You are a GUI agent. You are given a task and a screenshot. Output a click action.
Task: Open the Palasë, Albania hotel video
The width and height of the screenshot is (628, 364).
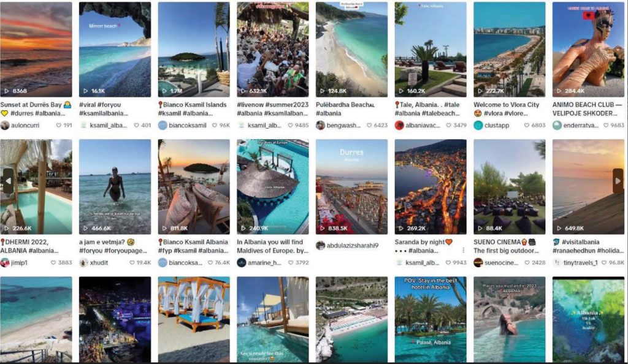(431, 319)
